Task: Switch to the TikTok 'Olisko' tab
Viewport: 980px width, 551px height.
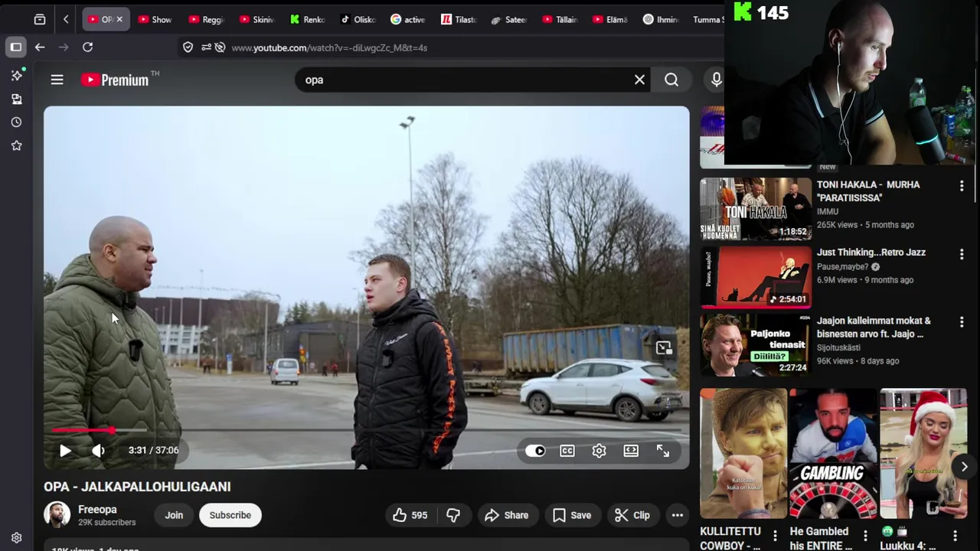Action: [x=358, y=19]
